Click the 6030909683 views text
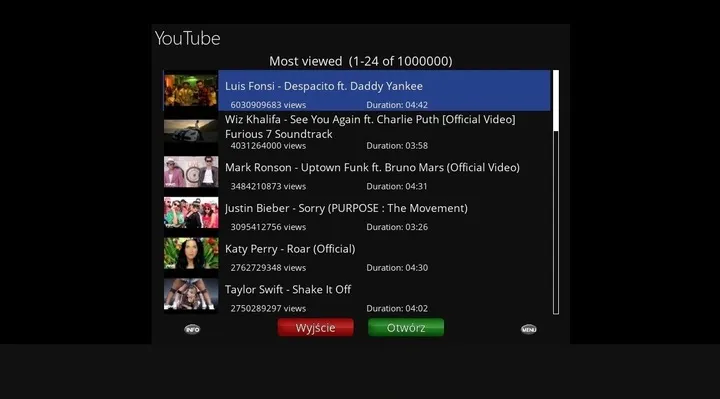 pyautogui.click(x=268, y=105)
